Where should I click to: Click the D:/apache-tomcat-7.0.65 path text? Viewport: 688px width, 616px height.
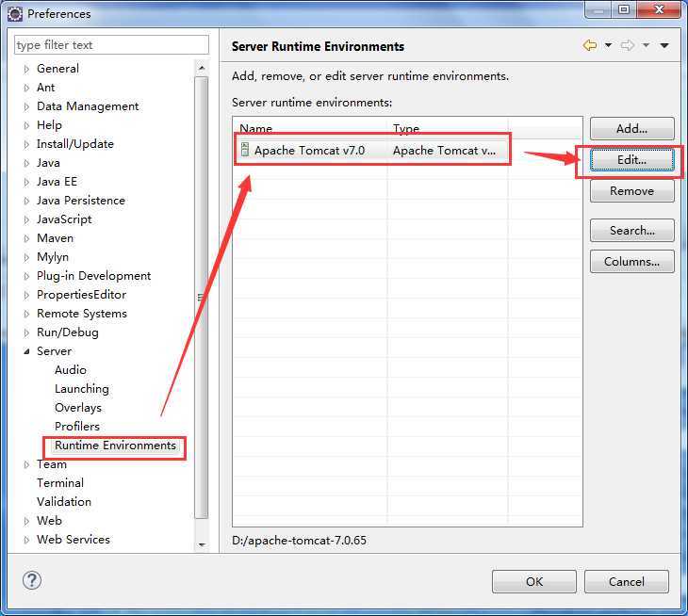300,540
